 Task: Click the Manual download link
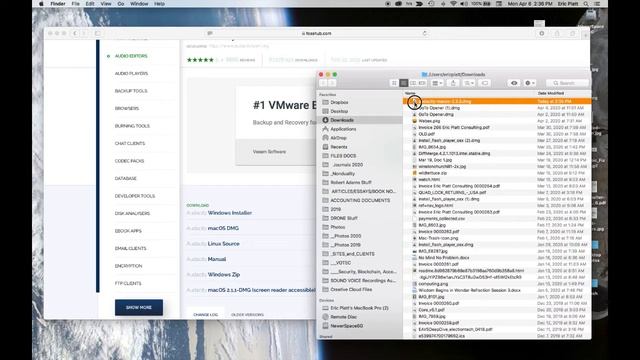[x=217, y=259]
